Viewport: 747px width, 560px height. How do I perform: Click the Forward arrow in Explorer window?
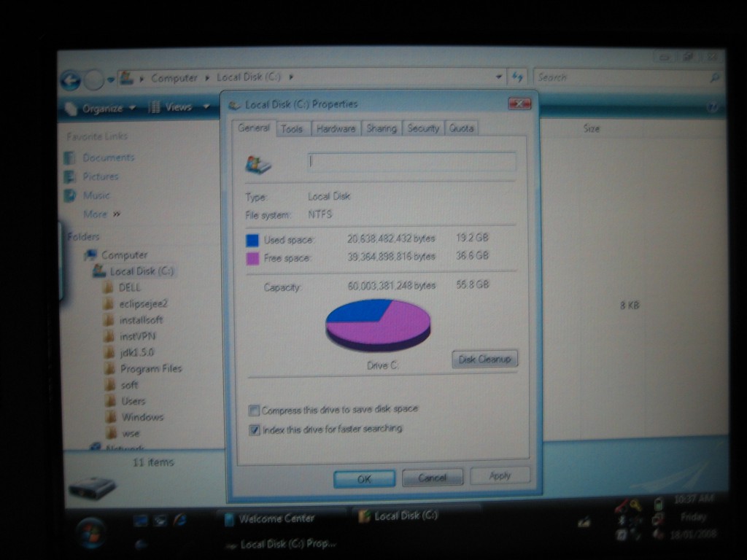coord(94,80)
